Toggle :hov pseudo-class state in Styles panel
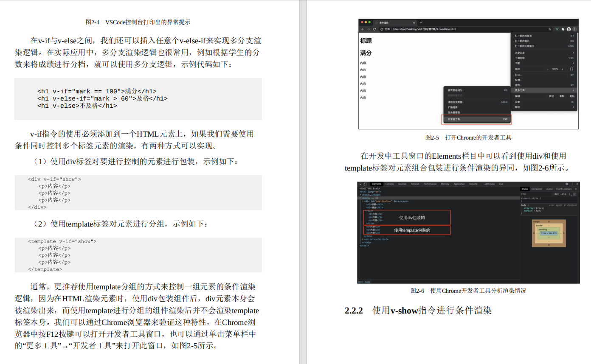591x364 pixels. pyautogui.click(x=555, y=194)
